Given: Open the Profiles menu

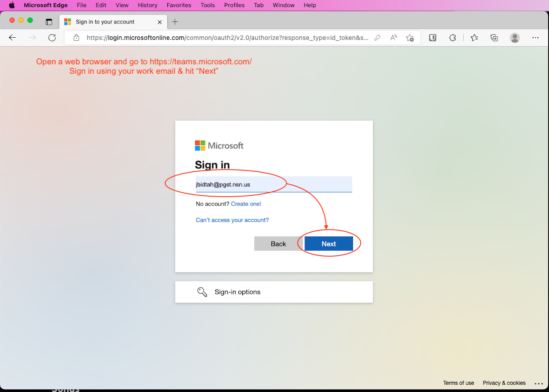Looking at the screenshot, I should (x=234, y=5).
